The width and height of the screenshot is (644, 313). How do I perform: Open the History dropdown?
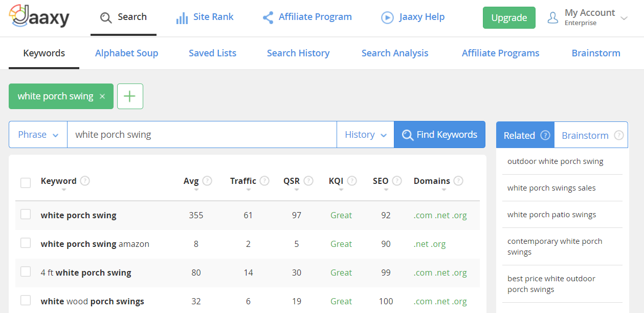click(365, 135)
